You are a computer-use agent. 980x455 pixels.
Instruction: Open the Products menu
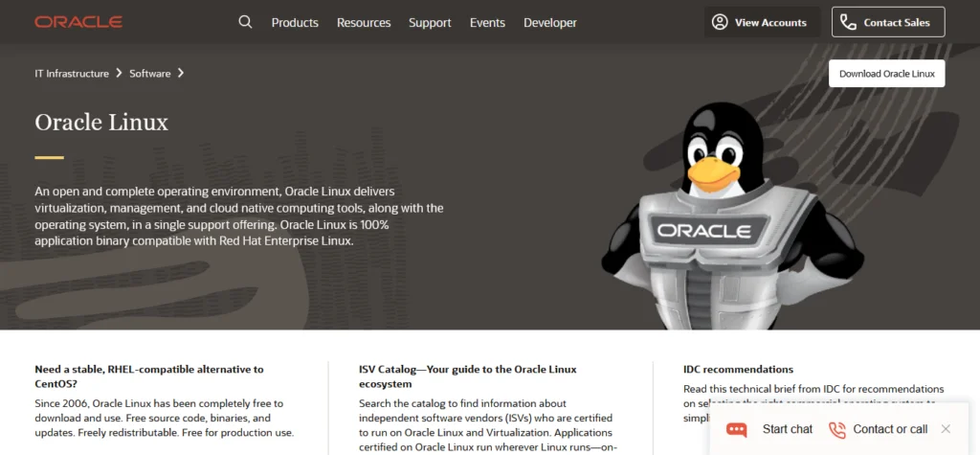295,23
